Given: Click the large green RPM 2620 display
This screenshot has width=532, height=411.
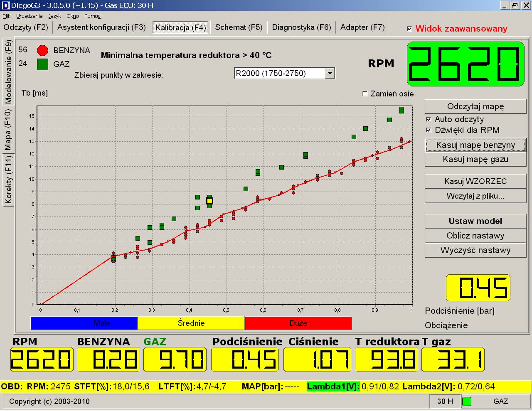Looking at the screenshot, I should [465, 64].
